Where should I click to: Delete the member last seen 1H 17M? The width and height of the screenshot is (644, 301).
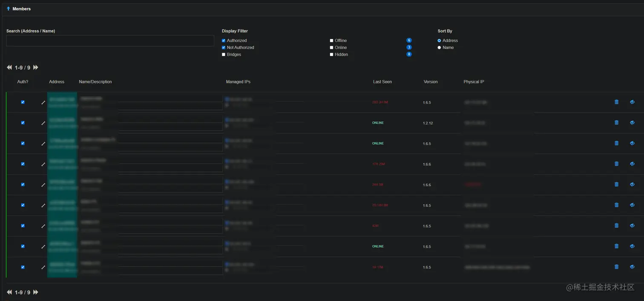pyautogui.click(x=616, y=267)
